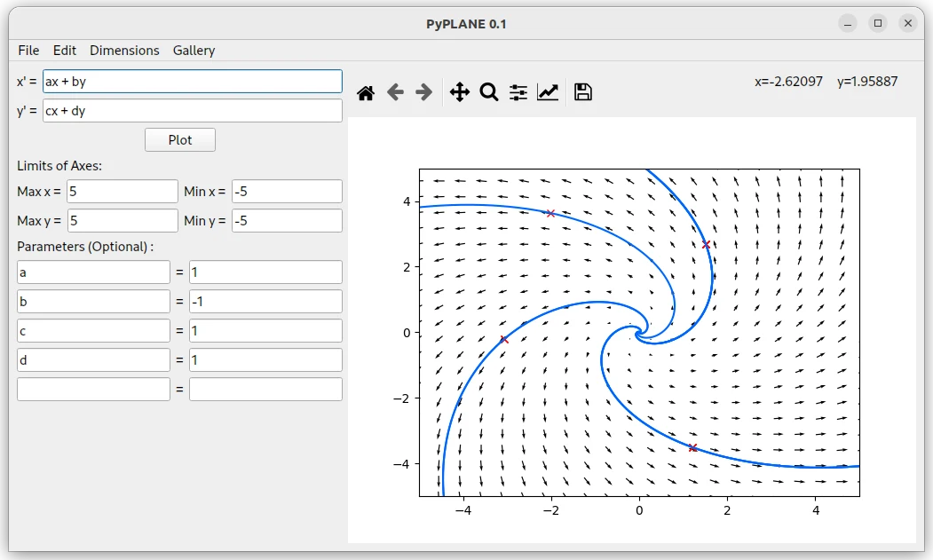Go forward to next plot view
The height and width of the screenshot is (560, 933).
423,92
